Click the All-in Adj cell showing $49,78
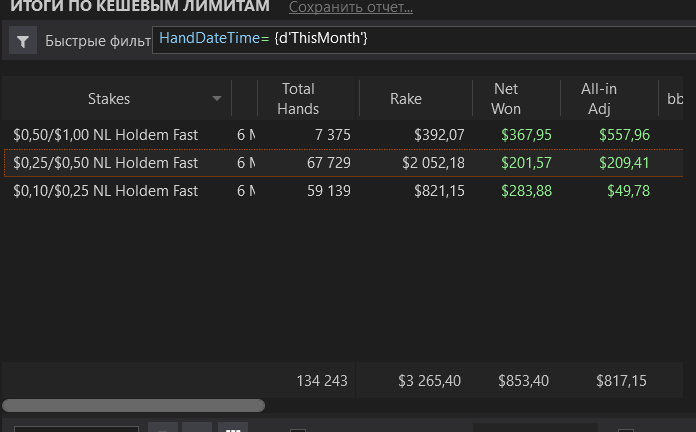This screenshot has height=432, width=696. coord(628,190)
